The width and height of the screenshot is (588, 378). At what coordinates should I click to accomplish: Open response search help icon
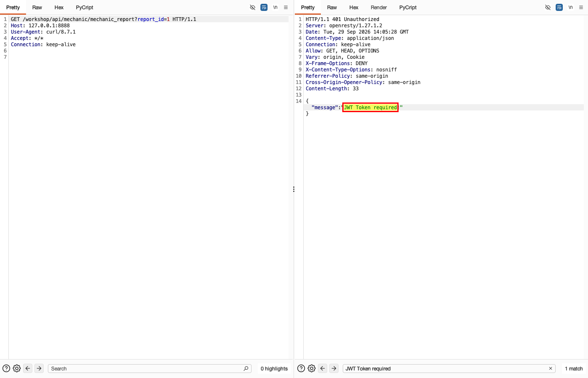point(301,368)
